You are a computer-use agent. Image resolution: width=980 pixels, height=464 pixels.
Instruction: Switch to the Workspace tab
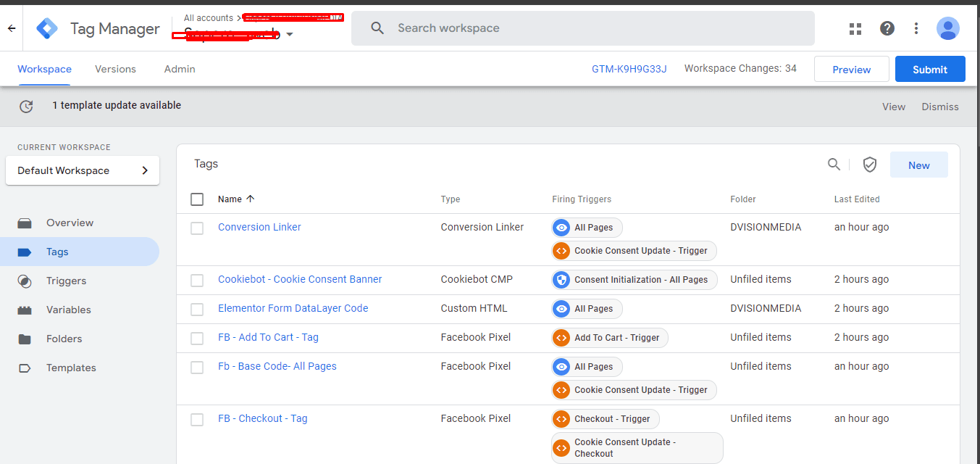[x=45, y=69]
